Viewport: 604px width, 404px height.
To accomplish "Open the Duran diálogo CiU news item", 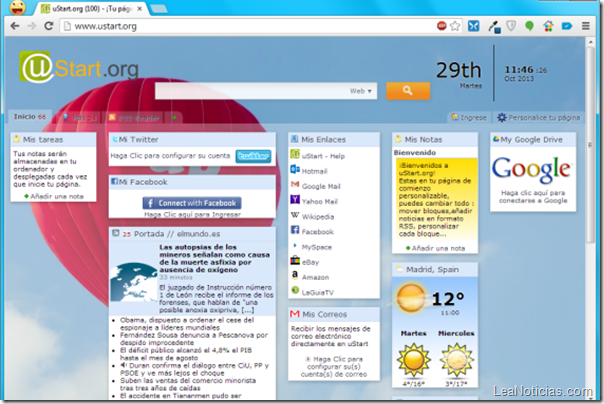I will point(194,369).
